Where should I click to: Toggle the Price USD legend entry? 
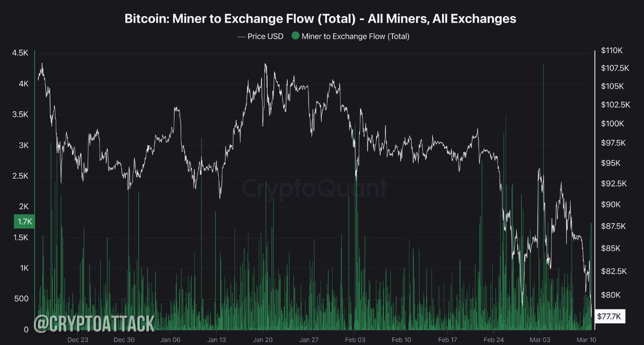click(x=260, y=36)
